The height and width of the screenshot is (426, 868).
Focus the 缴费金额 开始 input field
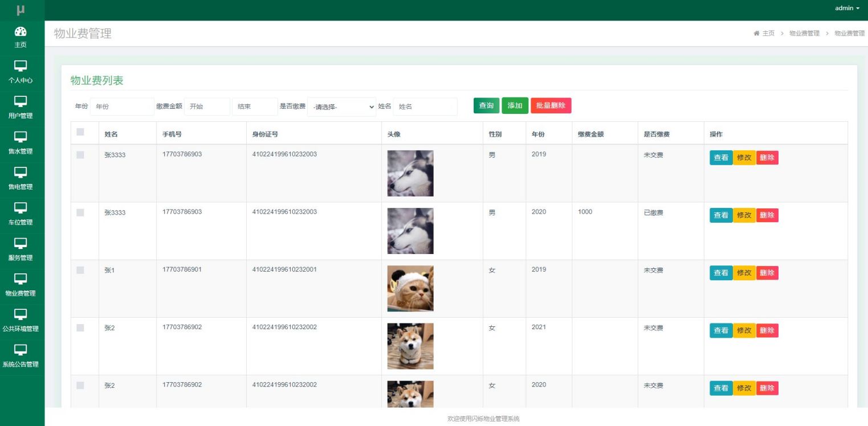[x=207, y=106]
